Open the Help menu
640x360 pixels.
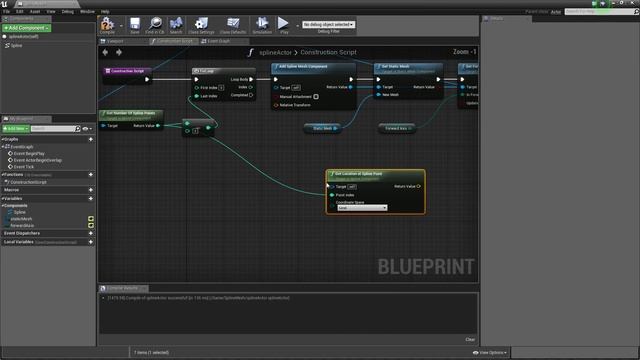tap(105, 11)
